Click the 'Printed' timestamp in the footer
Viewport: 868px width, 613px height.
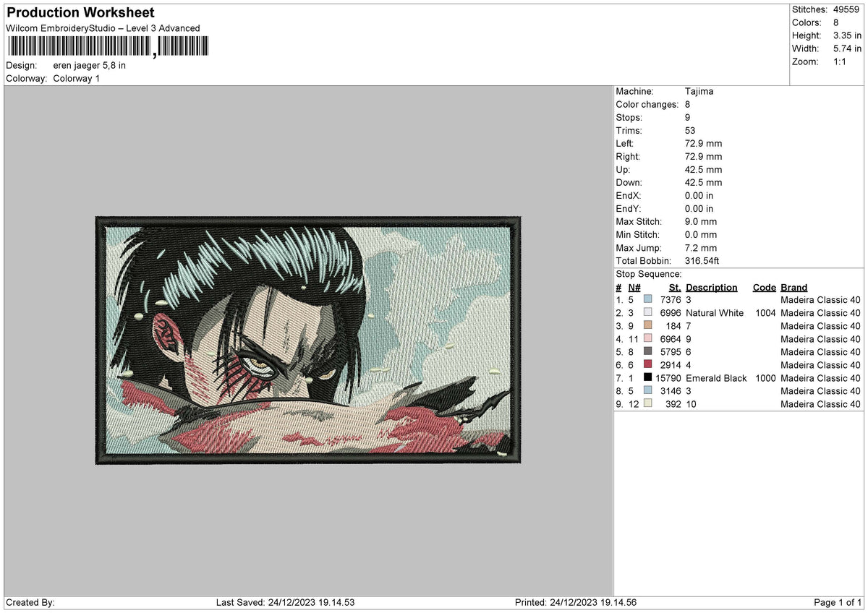576,602
